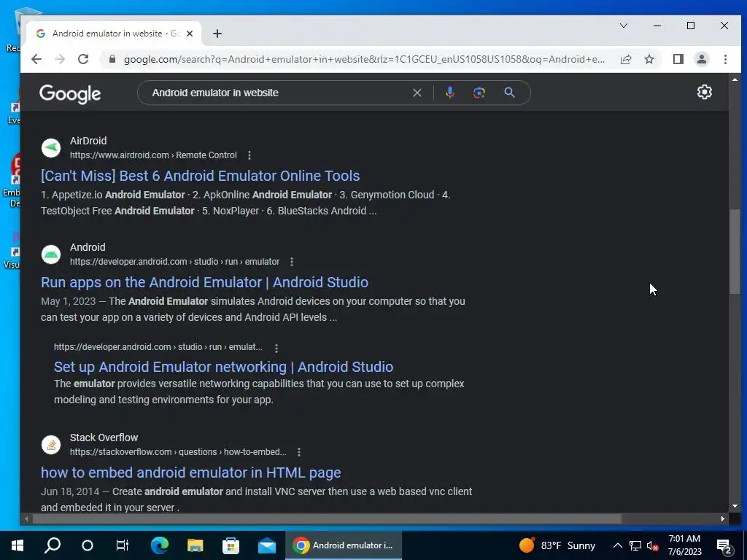Viewport: 747px width, 560px height.
Task: Click the Stack Overflow favicon
Action: [x=51, y=445]
